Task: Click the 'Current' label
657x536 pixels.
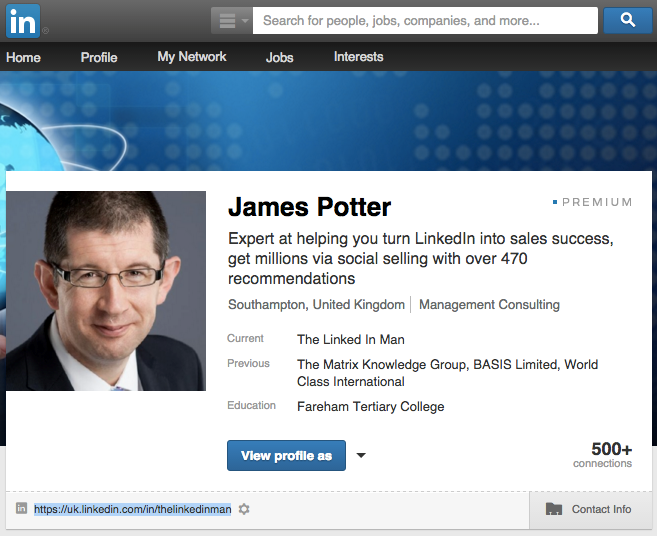Action: (246, 338)
